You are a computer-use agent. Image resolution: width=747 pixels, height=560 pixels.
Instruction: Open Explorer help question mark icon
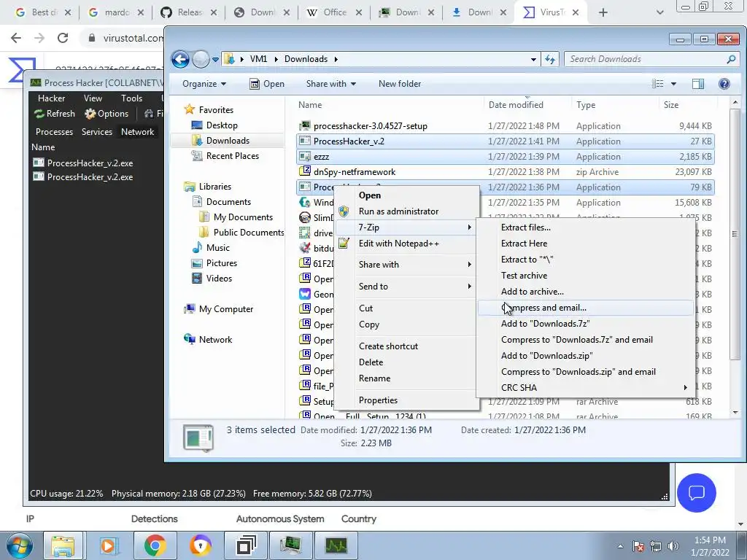[x=724, y=84]
